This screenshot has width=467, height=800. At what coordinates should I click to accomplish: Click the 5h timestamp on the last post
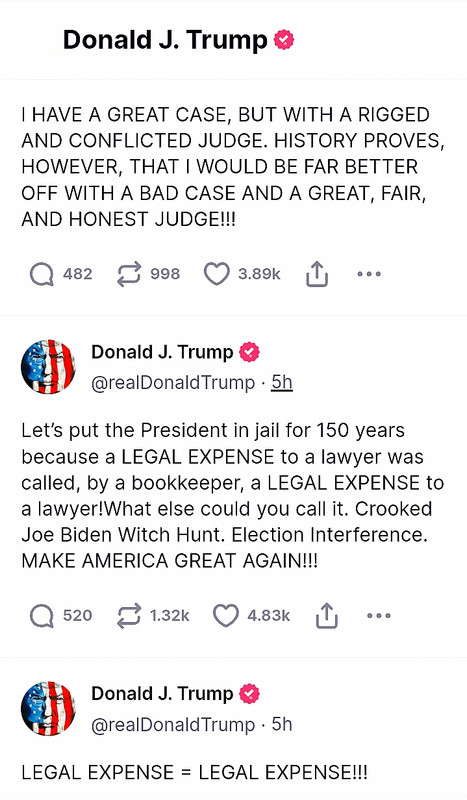point(282,724)
